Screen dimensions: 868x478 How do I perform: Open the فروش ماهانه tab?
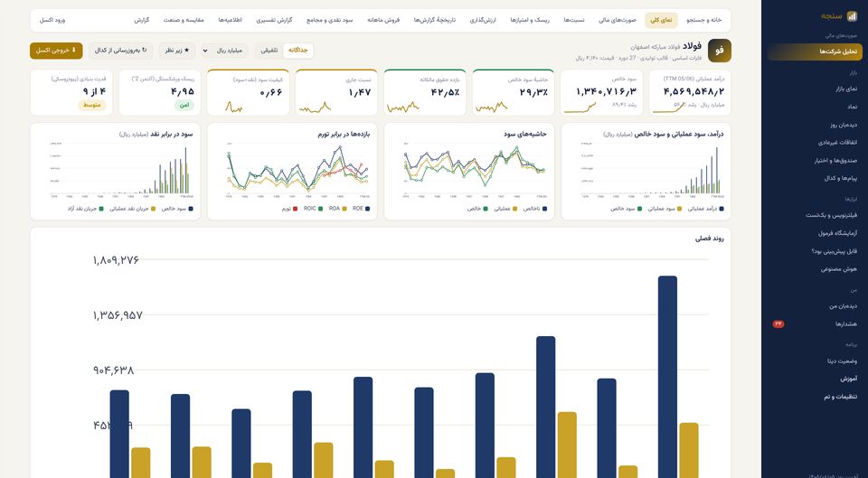tap(383, 20)
